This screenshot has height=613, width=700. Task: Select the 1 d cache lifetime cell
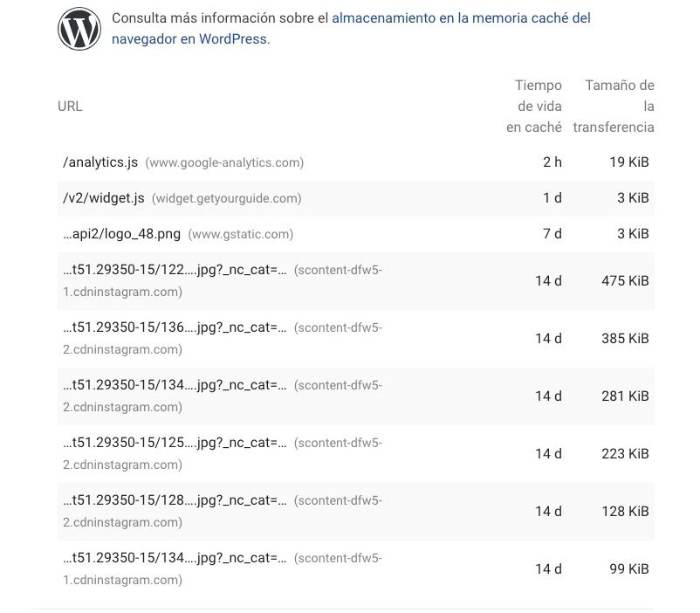pyautogui.click(x=552, y=198)
